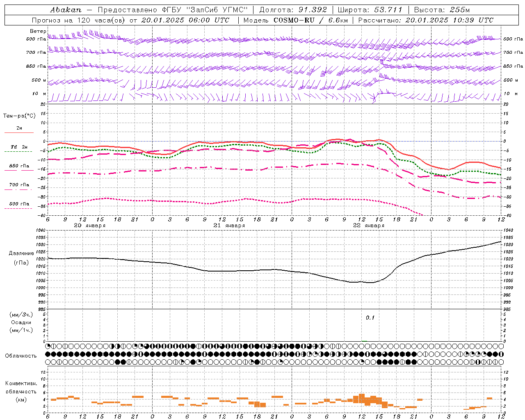The image size is (525, 420).
Task: Click the right "850 гПа" wind level label
Action: (x=513, y=66)
